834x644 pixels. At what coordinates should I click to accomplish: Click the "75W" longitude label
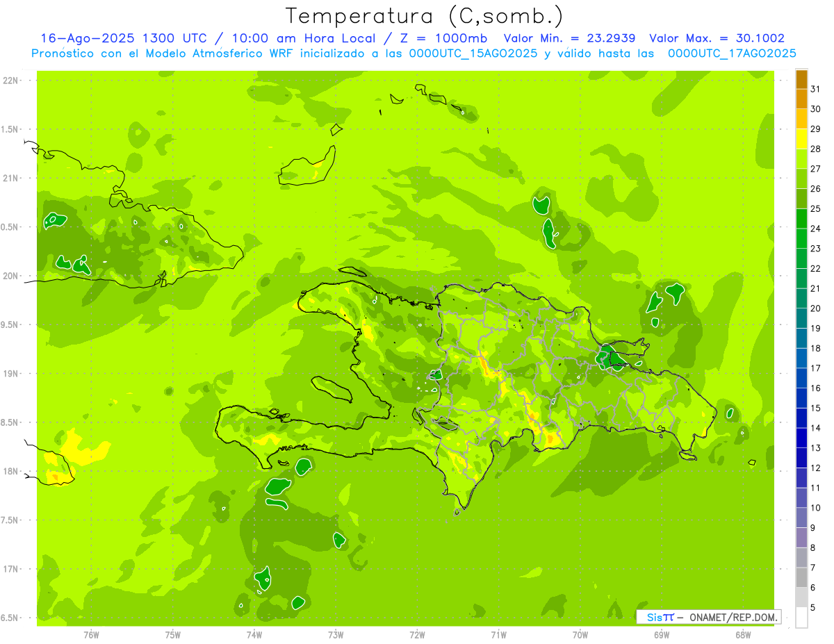point(173,634)
